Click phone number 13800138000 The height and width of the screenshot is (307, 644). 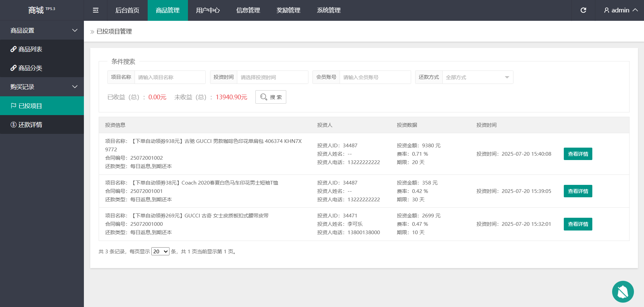click(x=364, y=233)
